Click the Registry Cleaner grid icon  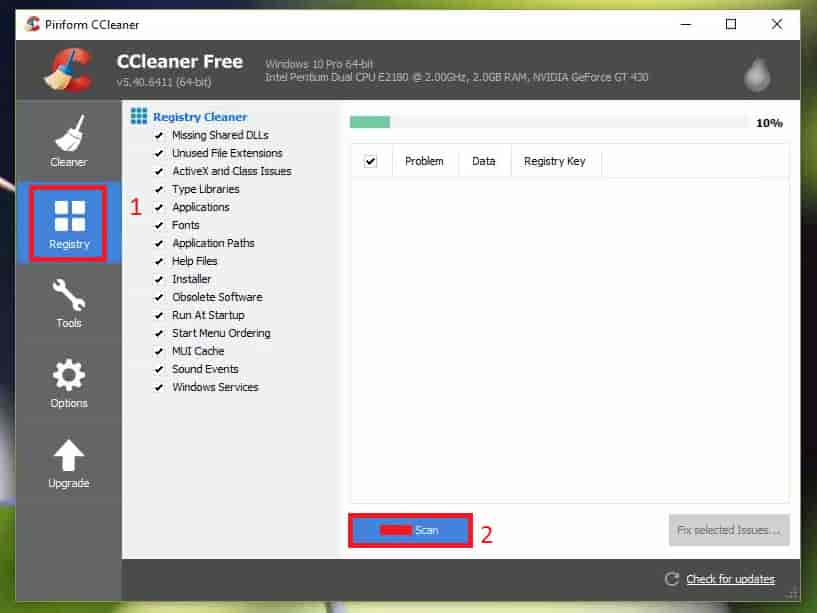pyautogui.click(x=139, y=116)
